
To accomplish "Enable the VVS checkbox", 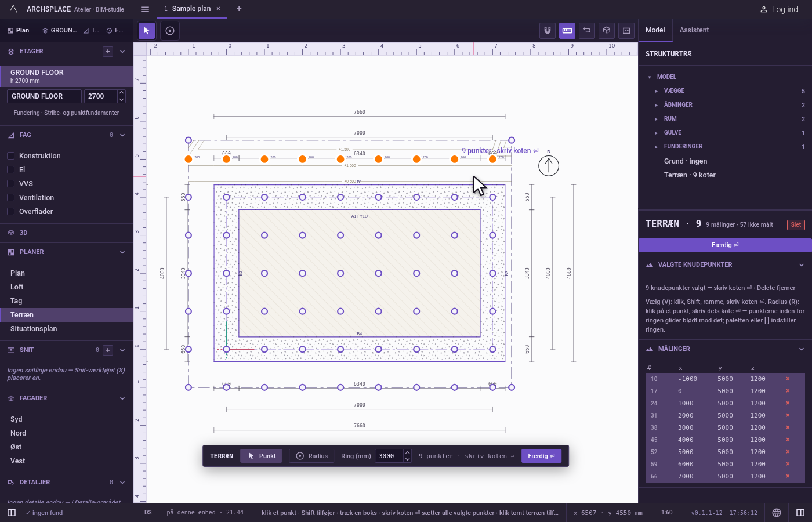I will [10, 184].
